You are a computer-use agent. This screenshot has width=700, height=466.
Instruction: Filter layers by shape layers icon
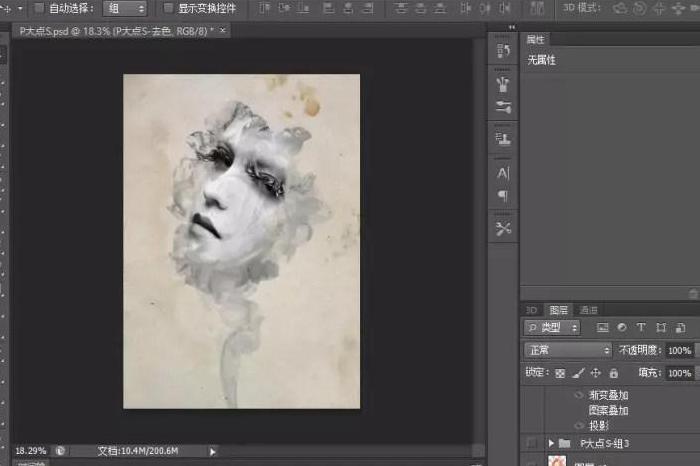click(x=661, y=328)
